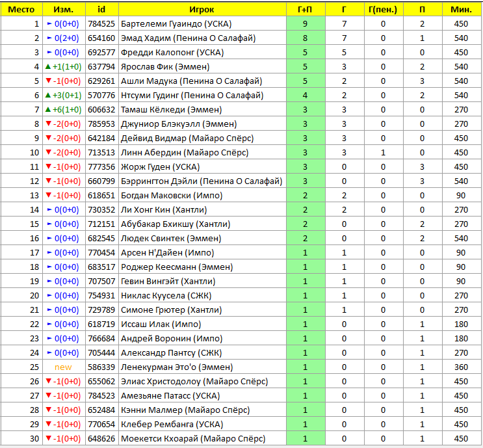Click id cell 654160
Screen dimensions: 483x448
(101, 38)
